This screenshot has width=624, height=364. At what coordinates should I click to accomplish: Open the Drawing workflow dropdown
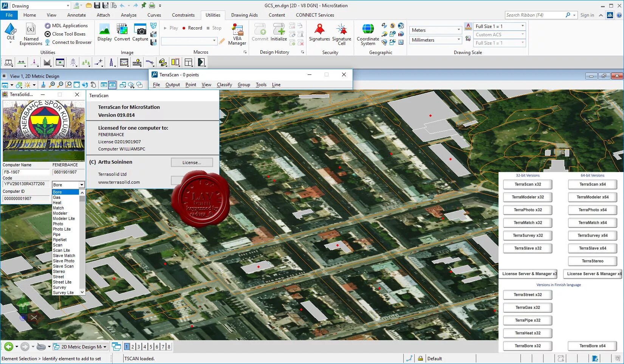tap(40, 6)
